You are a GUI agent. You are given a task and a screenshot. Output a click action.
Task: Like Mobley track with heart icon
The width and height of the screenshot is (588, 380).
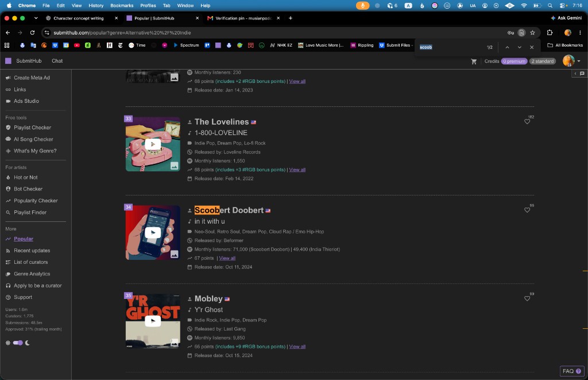coord(527,298)
